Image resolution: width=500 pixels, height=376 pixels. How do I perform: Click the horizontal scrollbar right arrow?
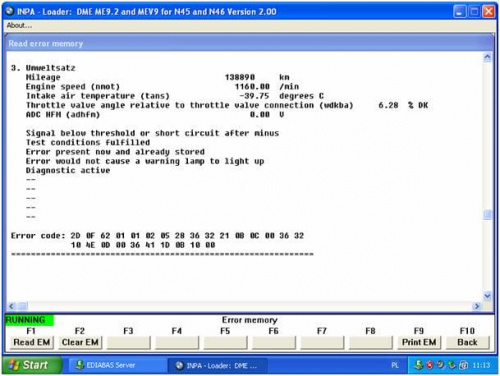477,306
